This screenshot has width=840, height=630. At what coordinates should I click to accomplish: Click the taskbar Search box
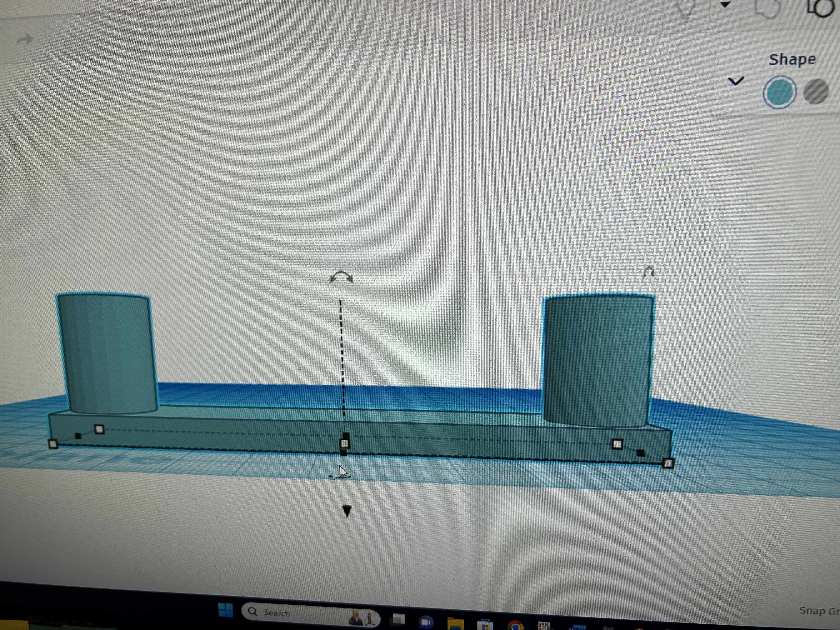[310, 613]
